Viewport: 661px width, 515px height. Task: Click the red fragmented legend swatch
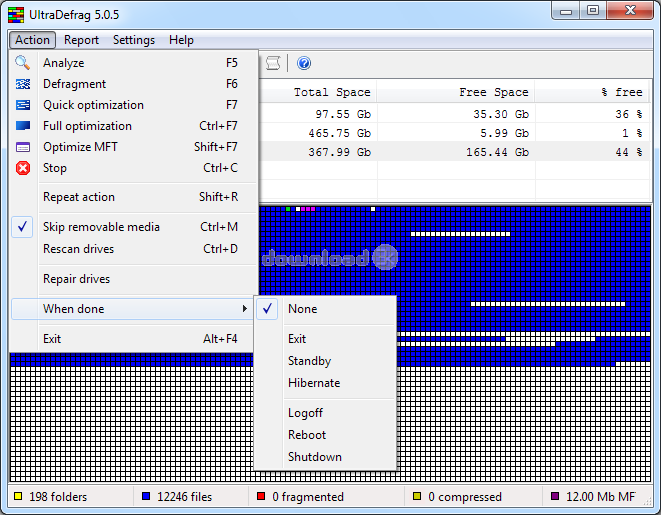(x=261, y=496)
